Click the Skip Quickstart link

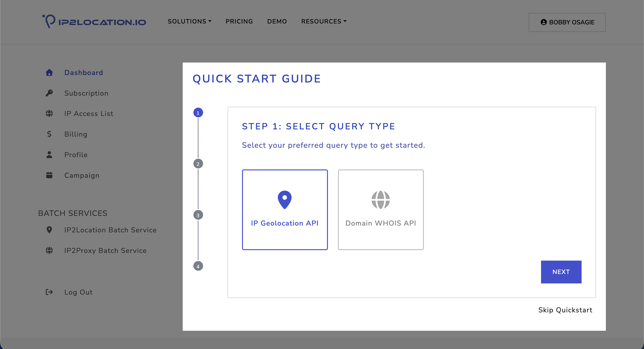(x=565, y=310)
